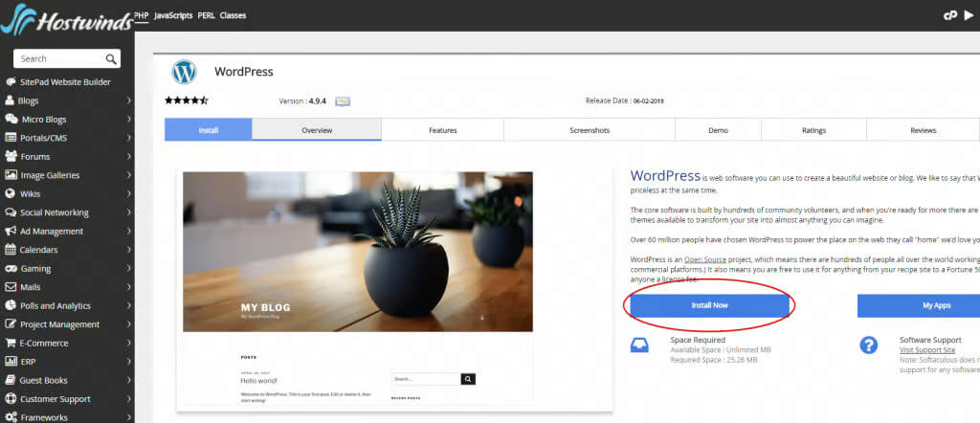The height and width of the screenshot is (423, 980).
Task: Open the Screenshots tab
Action: click(x=590, y=130)
